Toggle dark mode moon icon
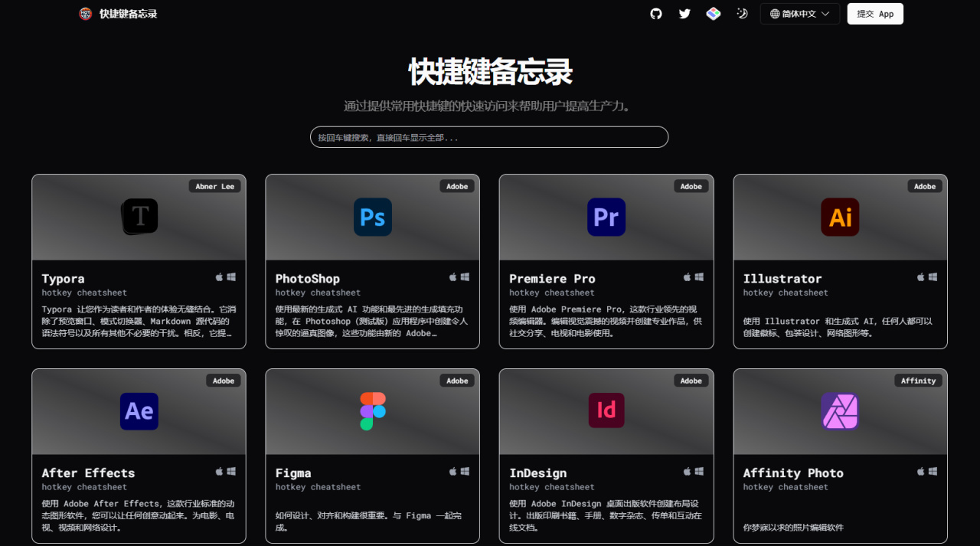980x546 pixels. (742, 14)
